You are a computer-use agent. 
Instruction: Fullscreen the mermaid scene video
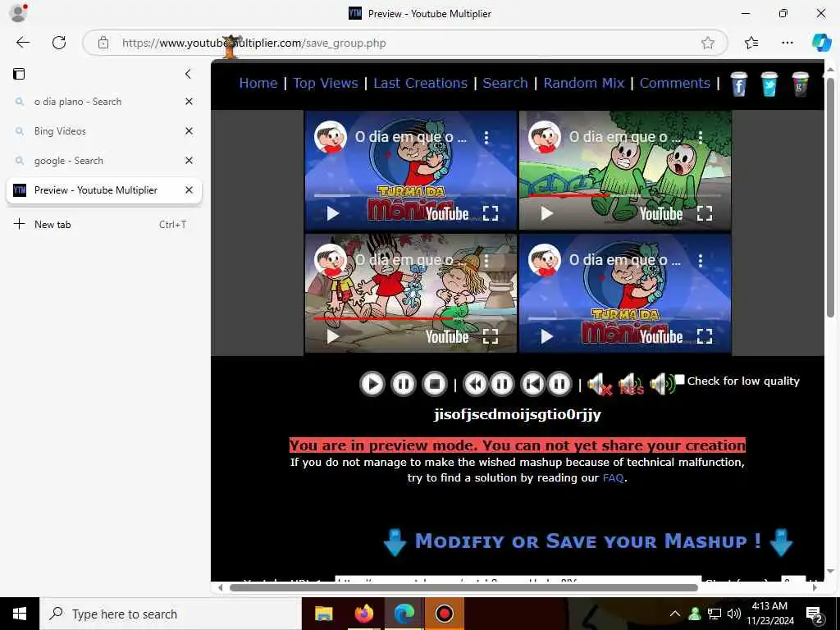491,336
